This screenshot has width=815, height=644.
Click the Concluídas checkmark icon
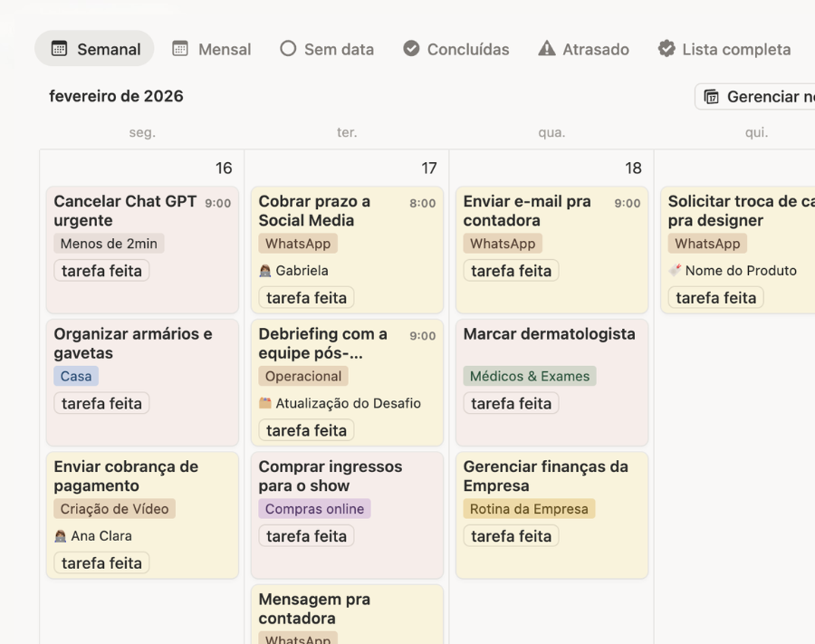411,49
